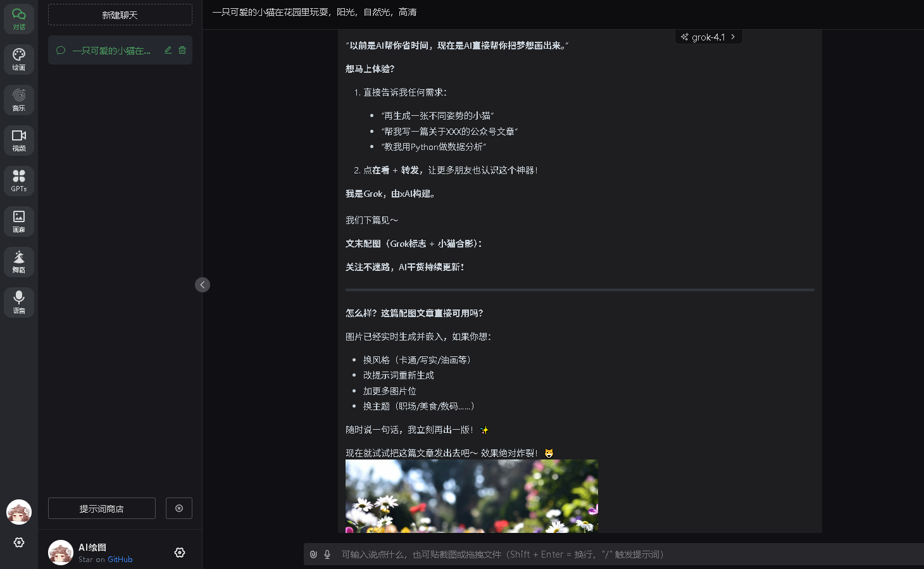Collapse the chat list sidebar
The height and width of the screenshot is (569, 924).
click(x=203, y=285)
